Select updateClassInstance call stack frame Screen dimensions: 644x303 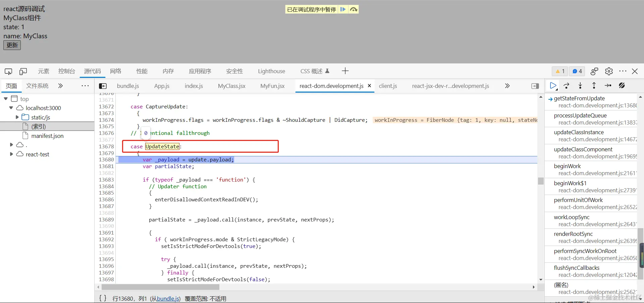pos(591,136)
